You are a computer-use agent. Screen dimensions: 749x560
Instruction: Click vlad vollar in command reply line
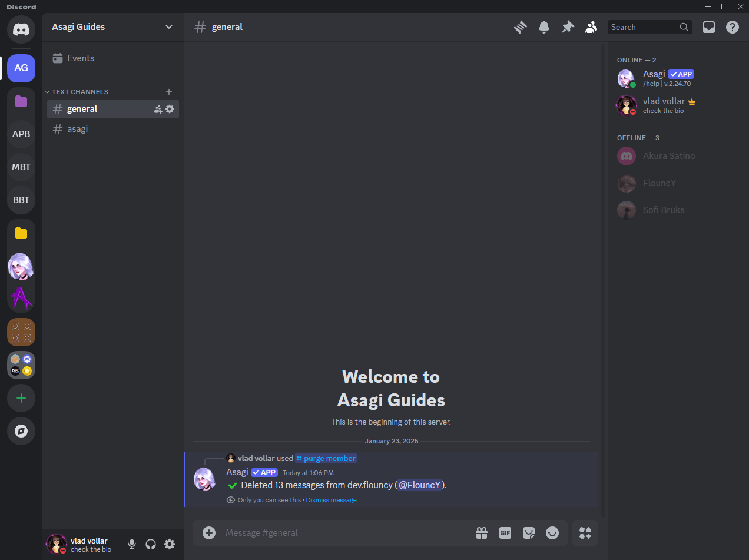pyautogui.click(x=256, y=459)
